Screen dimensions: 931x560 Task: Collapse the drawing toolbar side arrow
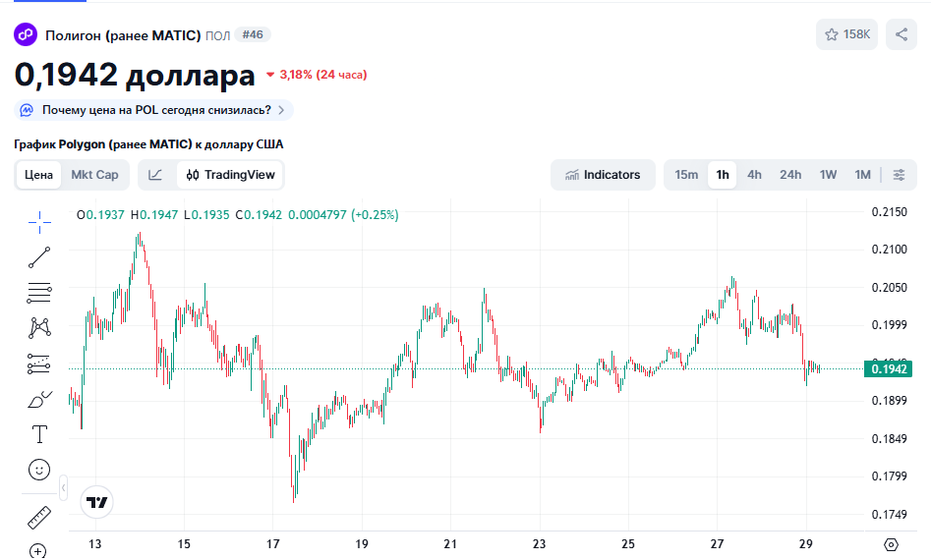63,487
